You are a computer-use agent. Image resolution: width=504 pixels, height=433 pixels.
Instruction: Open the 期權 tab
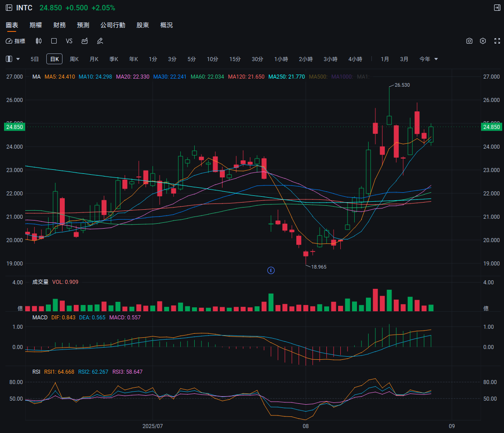pyautogui.click(x=36, y=25)
